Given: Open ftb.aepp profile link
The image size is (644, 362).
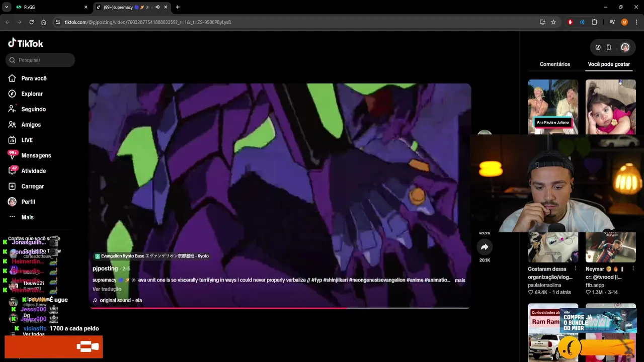Looking at the screenshot, I should 595,285.
